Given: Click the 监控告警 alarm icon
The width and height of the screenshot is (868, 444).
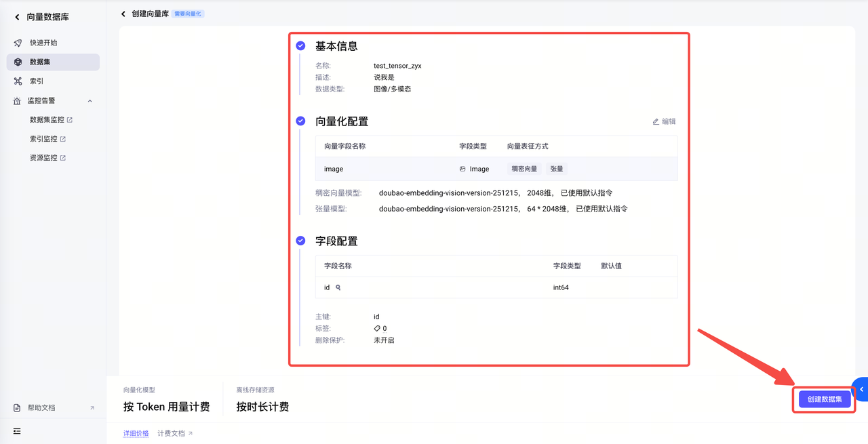Looking at the screenshot, I should click(x=18, y=101).
